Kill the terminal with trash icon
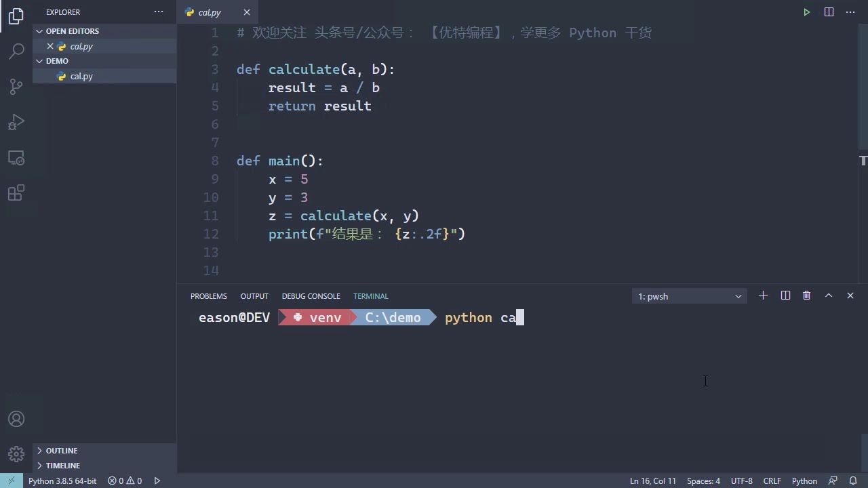 pyautogui.click(x=806, y=296)
